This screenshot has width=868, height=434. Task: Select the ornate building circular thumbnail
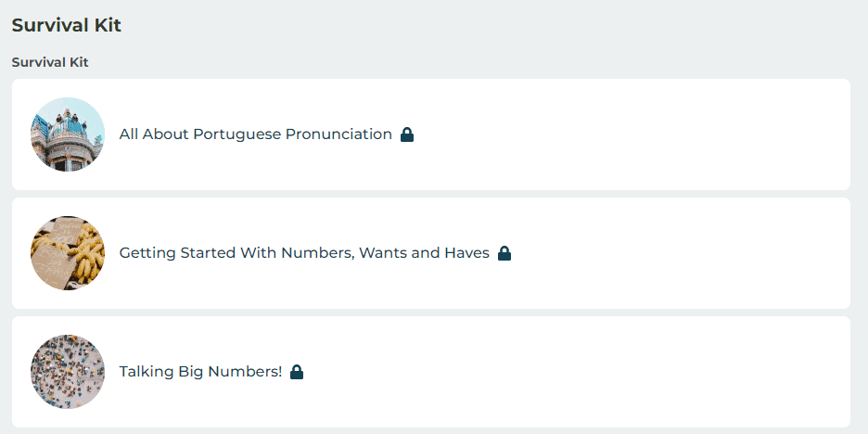(x=68, y=134)
